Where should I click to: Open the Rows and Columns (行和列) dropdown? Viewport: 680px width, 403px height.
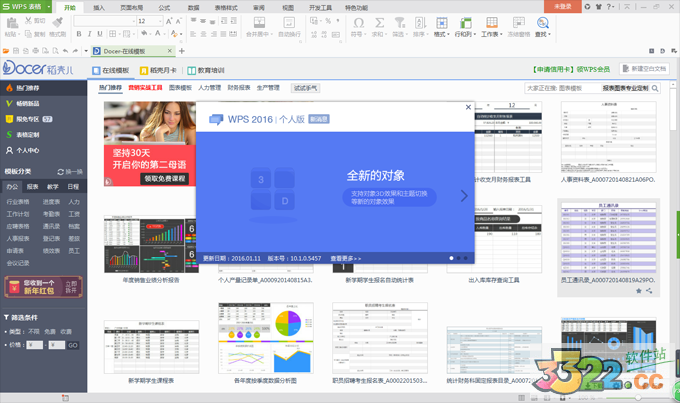(x=465, y=27)
